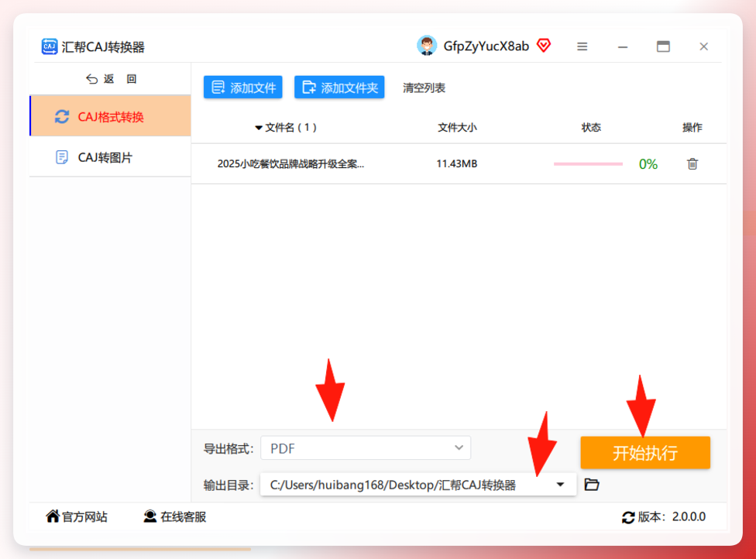Start conversion with 开始执行 button
The width and height of the screenshot is (756, 559).
pos(645,452)
